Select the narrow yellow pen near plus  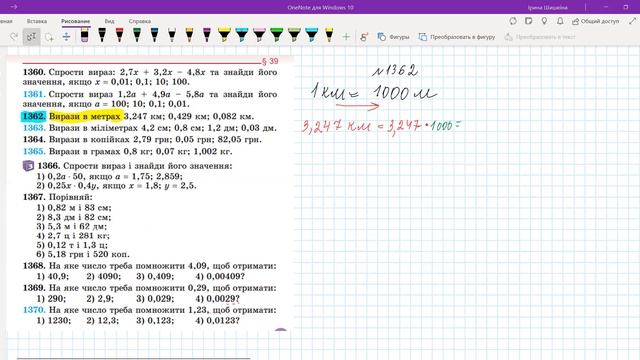(329, 35)
